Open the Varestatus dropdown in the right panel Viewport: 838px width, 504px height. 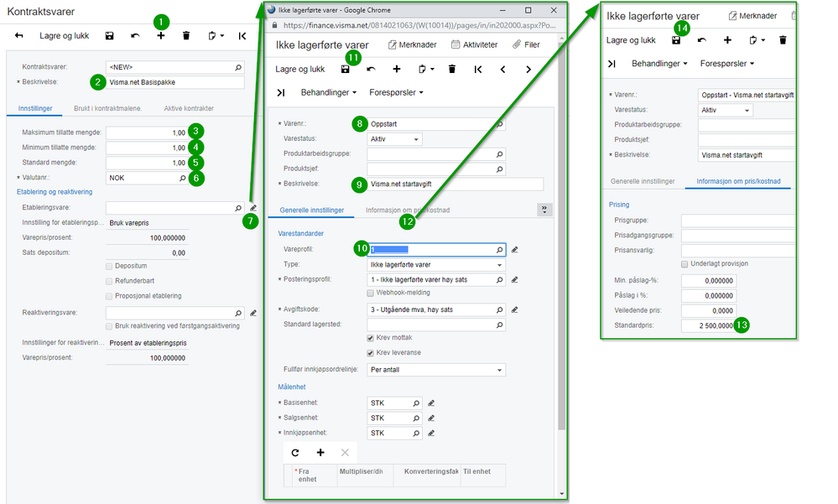(x=726, y=110)
